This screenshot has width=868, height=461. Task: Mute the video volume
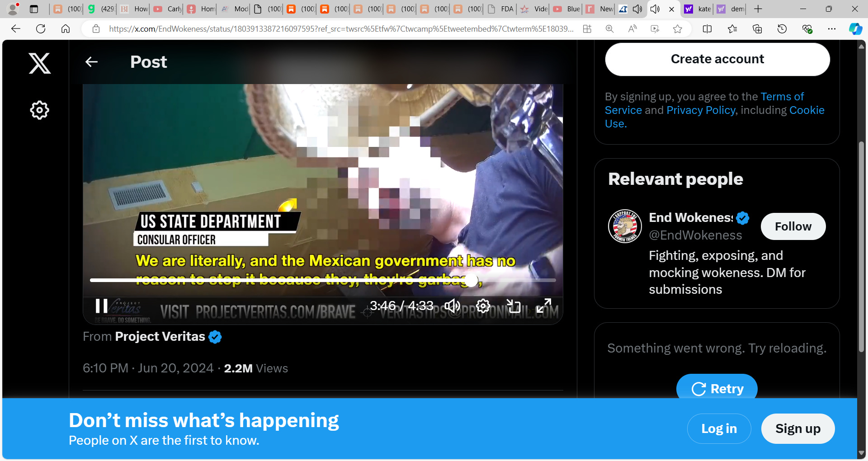pos(452,306)
